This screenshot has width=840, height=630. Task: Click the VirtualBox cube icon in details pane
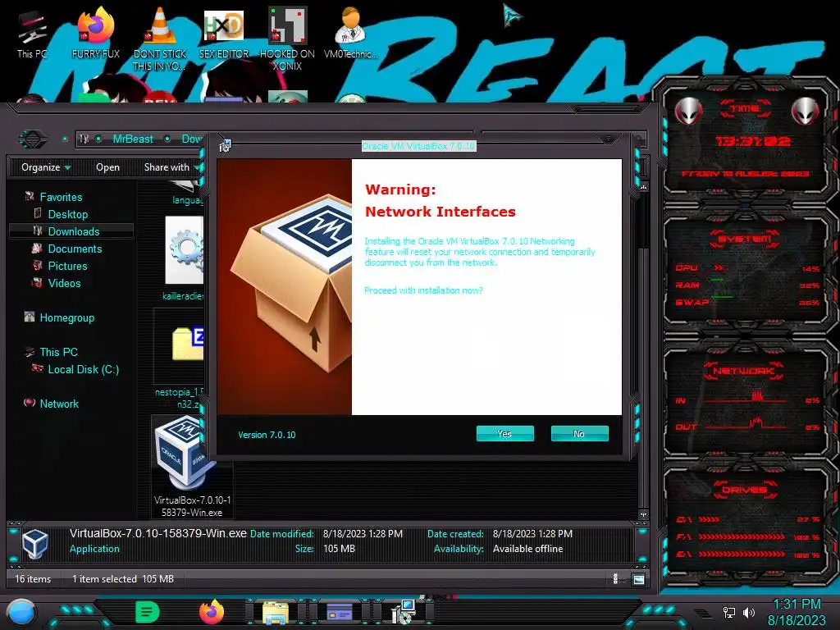click(35, 543)
